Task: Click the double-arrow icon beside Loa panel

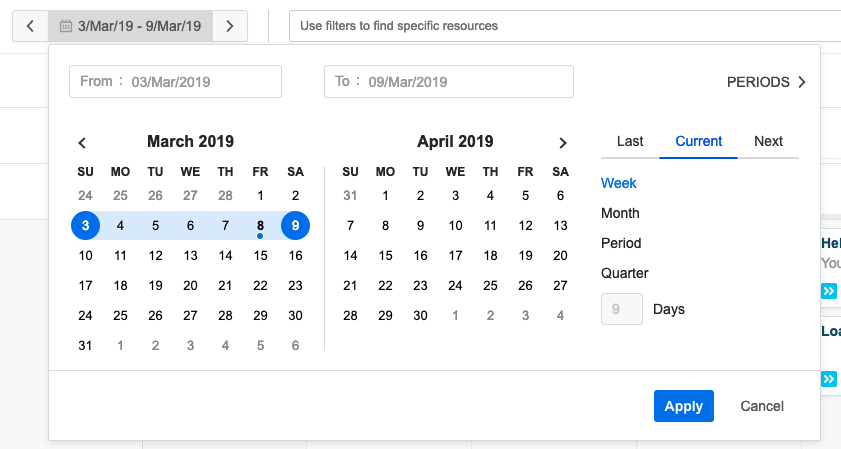Action: point(829,379)
